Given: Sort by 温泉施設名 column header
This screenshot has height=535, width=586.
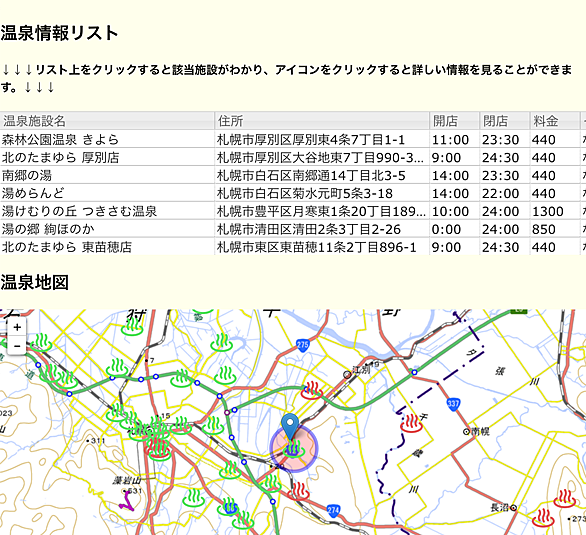Looking at the screenshot, I should (107, 121).
